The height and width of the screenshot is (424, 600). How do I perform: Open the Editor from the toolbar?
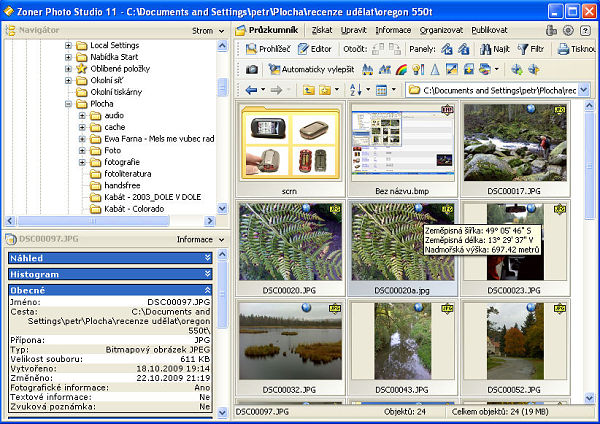click(313, 48)
